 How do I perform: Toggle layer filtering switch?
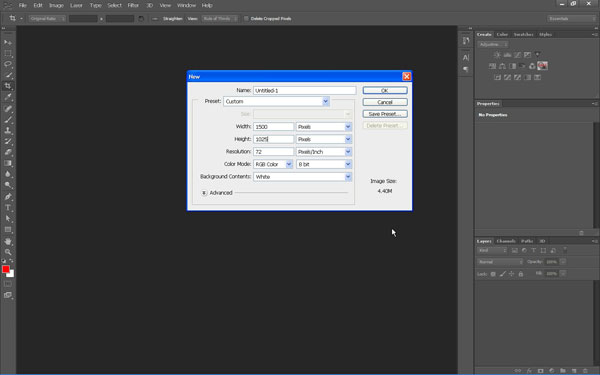click(x=565, y=250)
